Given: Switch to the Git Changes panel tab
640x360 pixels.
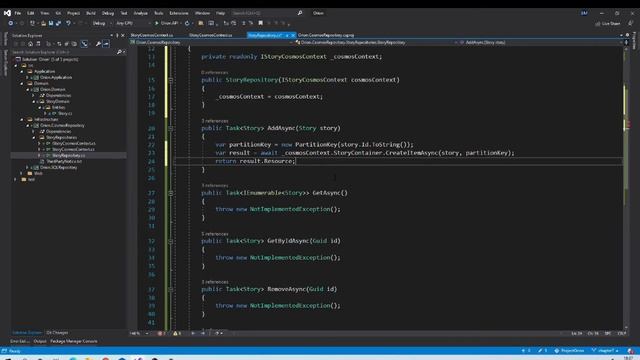Looking at the screenshot, I should point(57,333).
